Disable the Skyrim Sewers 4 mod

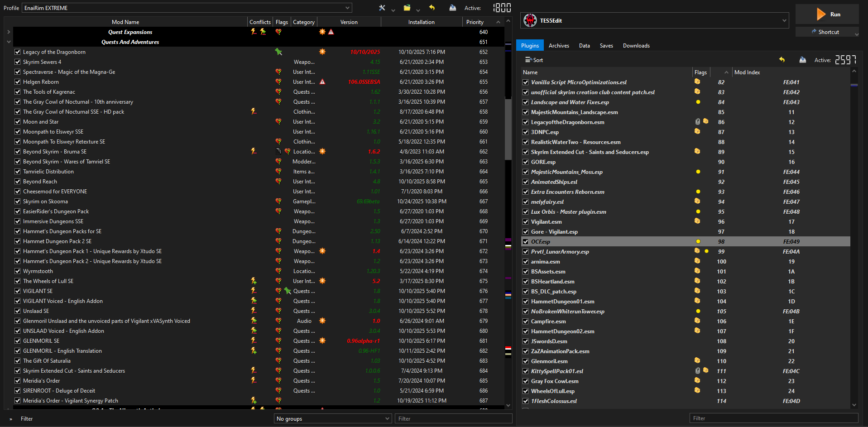(x=18, y=62)
